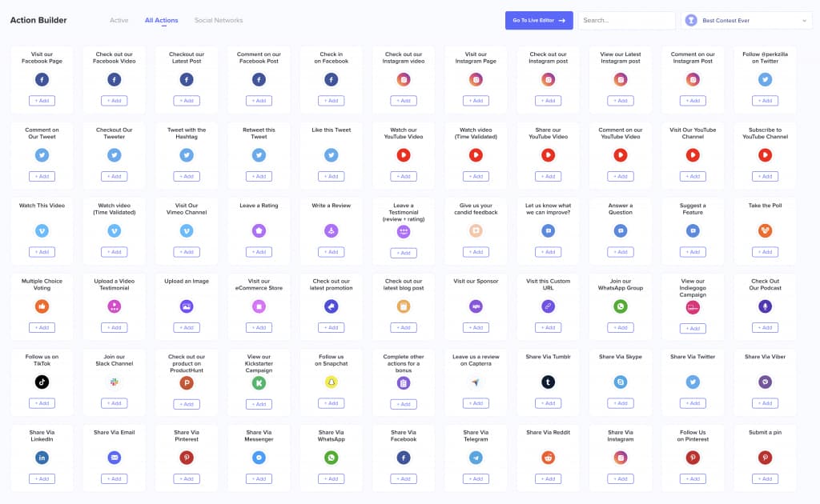The image size is (820, 504).
Task: Click the TikTok icon under Follow us on TikTok
Action: [42, 382]
